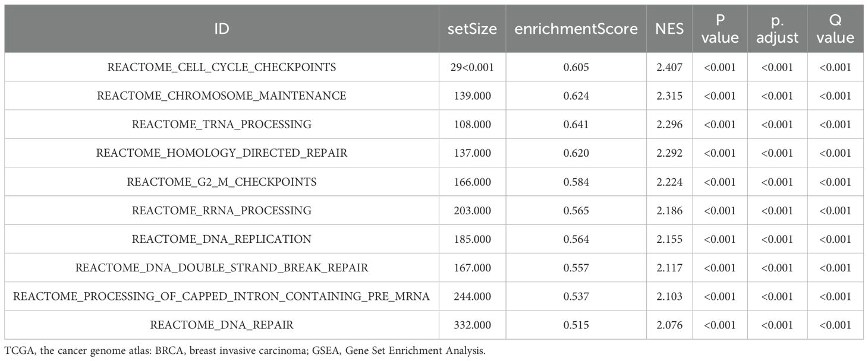
Task: Select the table footnote about TCGA
Action: tap(244, 350)
